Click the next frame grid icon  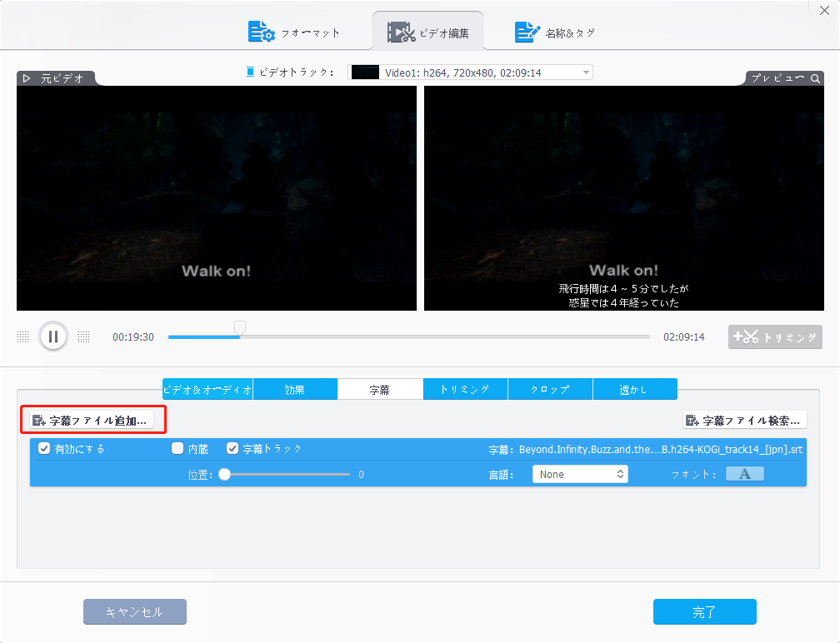[x=83, y=336]
